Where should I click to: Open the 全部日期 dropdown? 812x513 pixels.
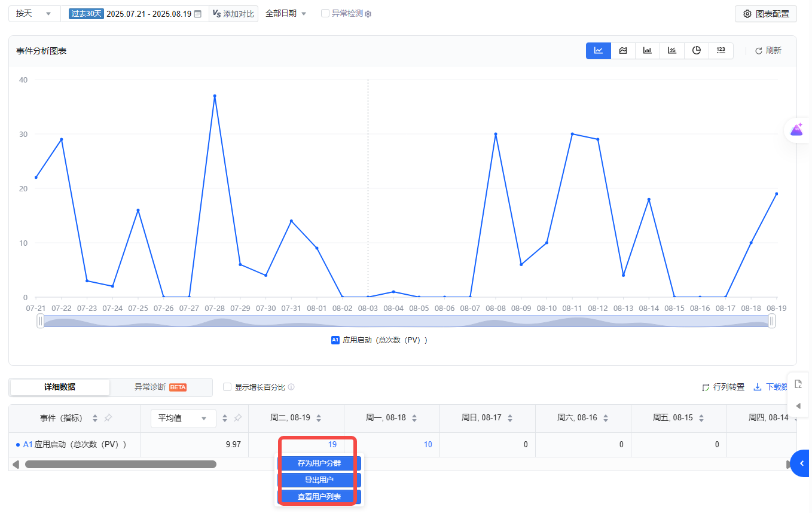pos(286,13)
